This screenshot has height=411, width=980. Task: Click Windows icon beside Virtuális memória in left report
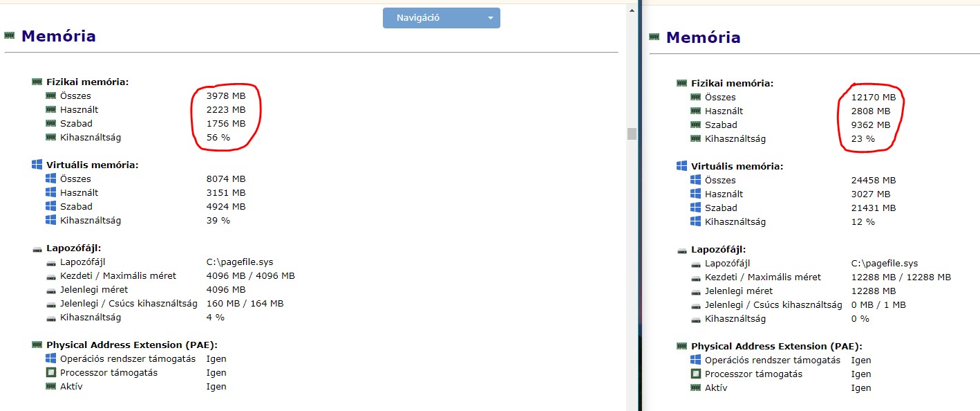coord(37,165)
